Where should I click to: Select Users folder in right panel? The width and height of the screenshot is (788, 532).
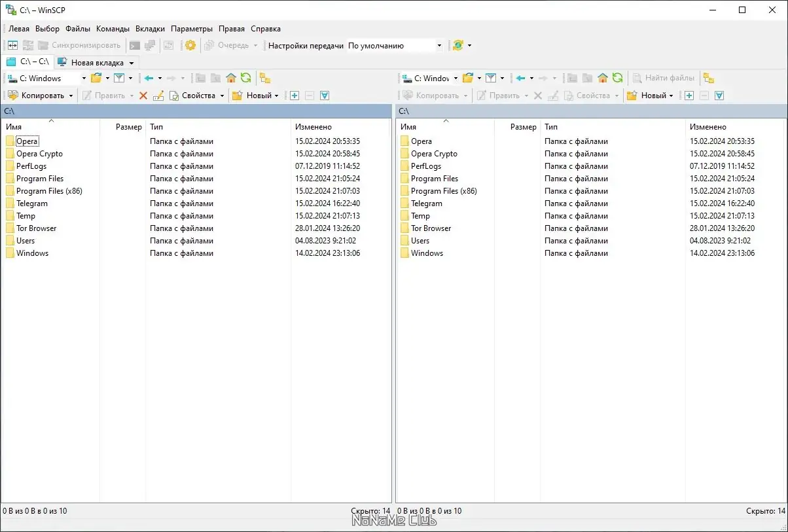(420, 241)
